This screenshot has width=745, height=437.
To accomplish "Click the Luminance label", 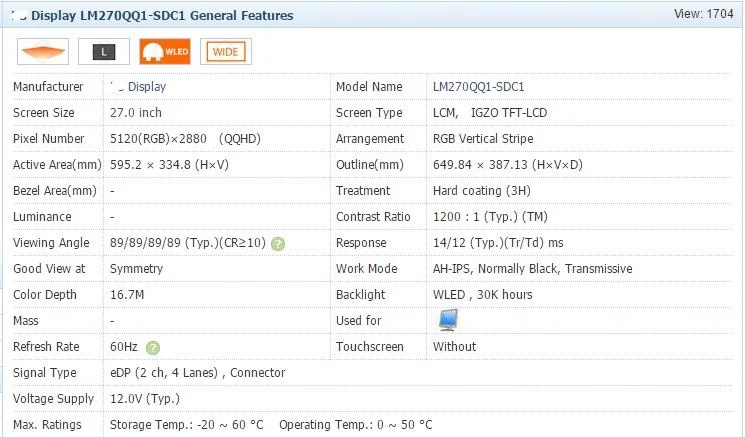I will coord(42,217).
